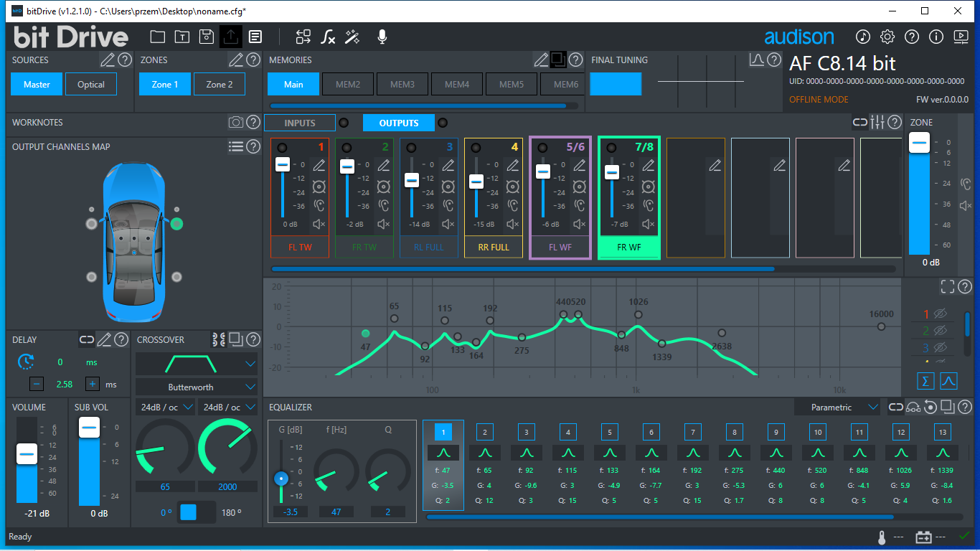The image size is (980, 551).
Task: Expand the crossover band-pass shape dropdown
Action: (x=196, y=364)
